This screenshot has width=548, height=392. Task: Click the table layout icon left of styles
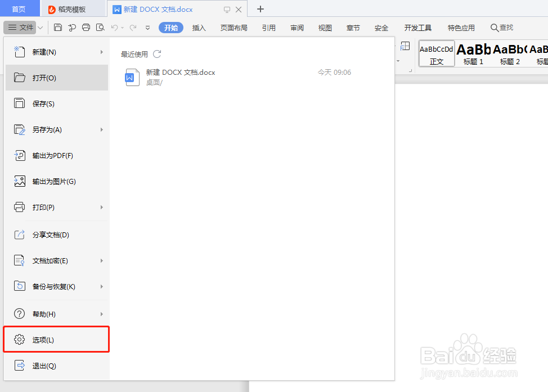coord(405,46)
